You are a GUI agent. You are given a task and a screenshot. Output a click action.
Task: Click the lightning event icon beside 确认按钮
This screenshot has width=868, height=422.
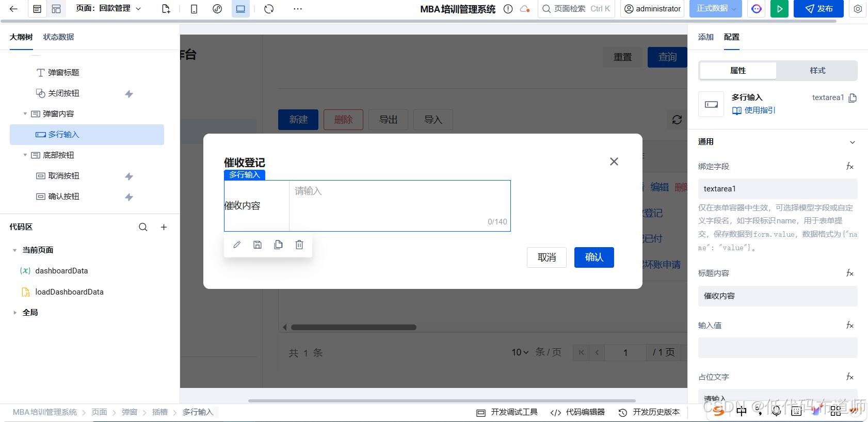pyautogui.click(x=129, y=197)
